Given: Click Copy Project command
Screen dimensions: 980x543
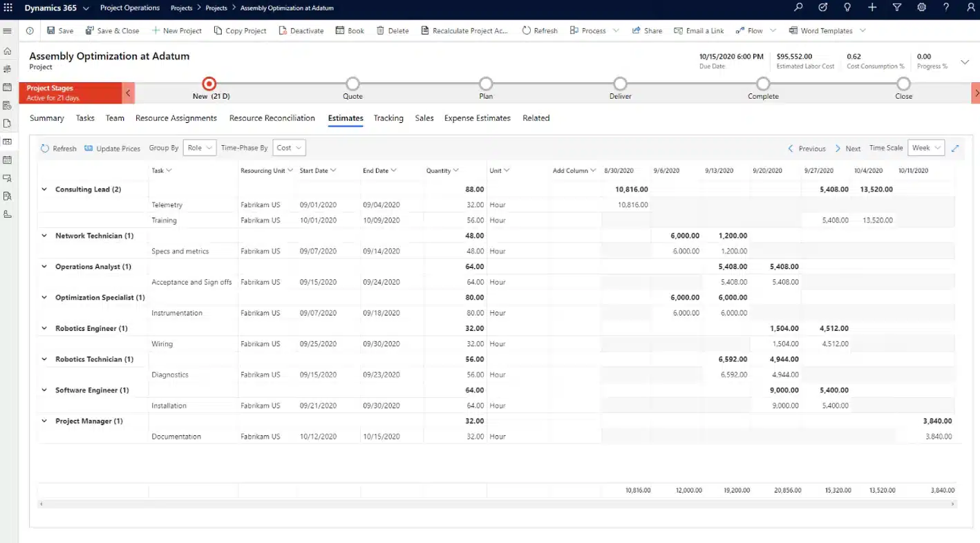Looking at the screenshot, I should click(x=240, y=30).
